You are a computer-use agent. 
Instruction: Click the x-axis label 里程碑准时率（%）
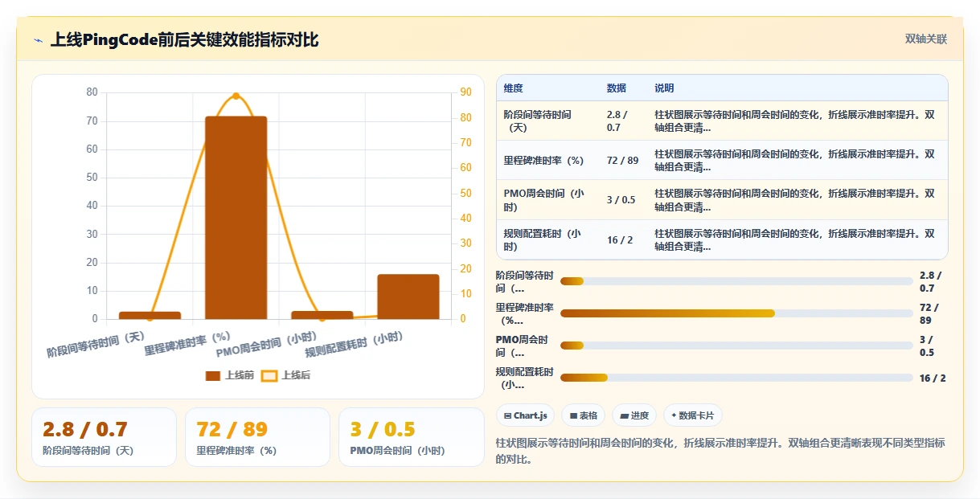[187, 343]
